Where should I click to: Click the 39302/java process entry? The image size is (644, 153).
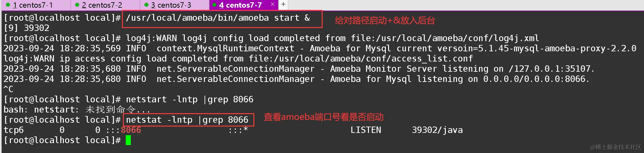click(437, 130)
